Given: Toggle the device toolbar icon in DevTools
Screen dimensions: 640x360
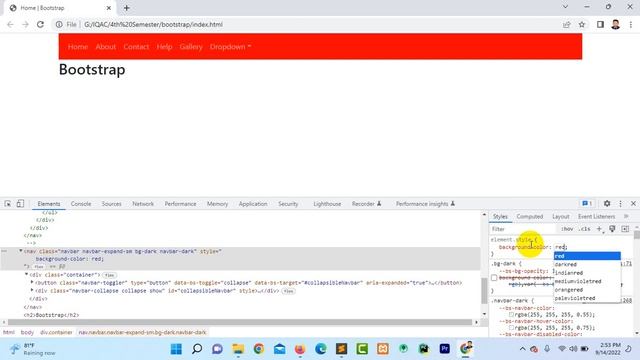Looking at the screenshot, I should (x=20, y=203).
